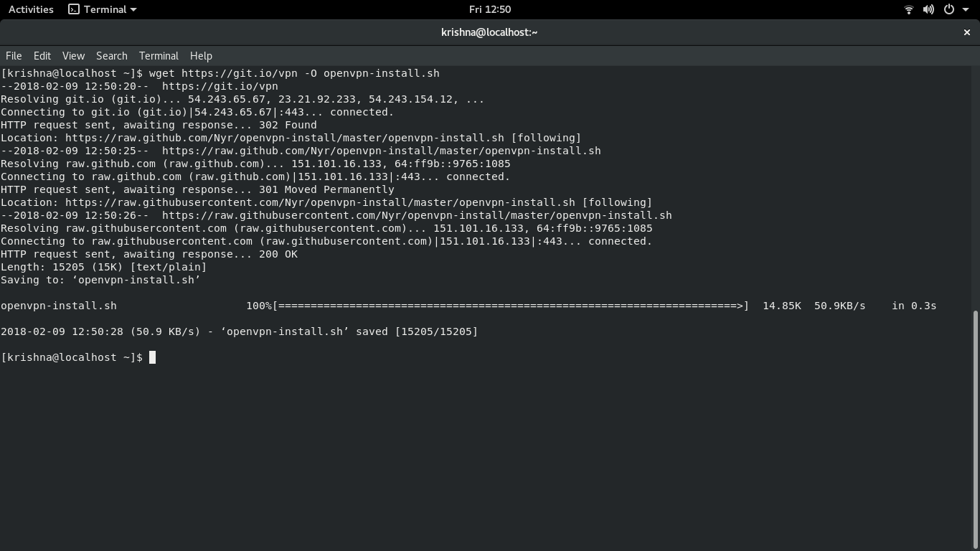The width and height of the screenshot is (980, 551).
Task: Open the Search menu
Action: [x=111, y=56]
